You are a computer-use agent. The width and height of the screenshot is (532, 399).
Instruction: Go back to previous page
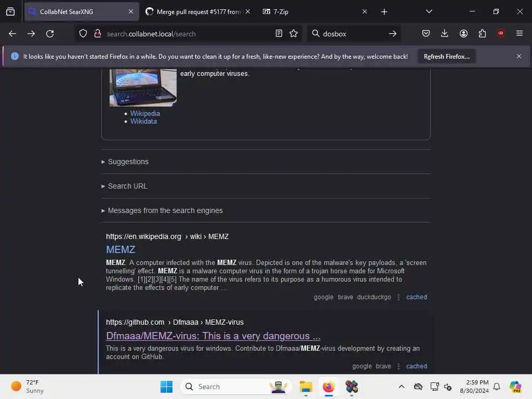click(12, 34)
